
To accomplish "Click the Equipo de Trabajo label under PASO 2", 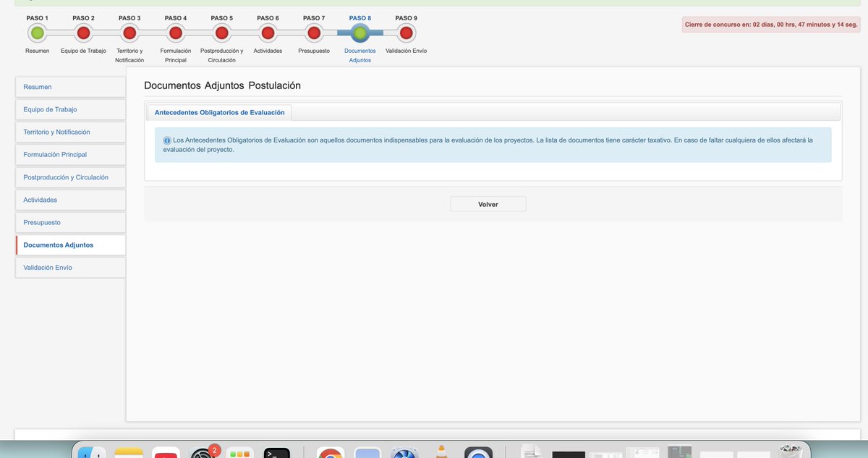I will coord(83,51).
